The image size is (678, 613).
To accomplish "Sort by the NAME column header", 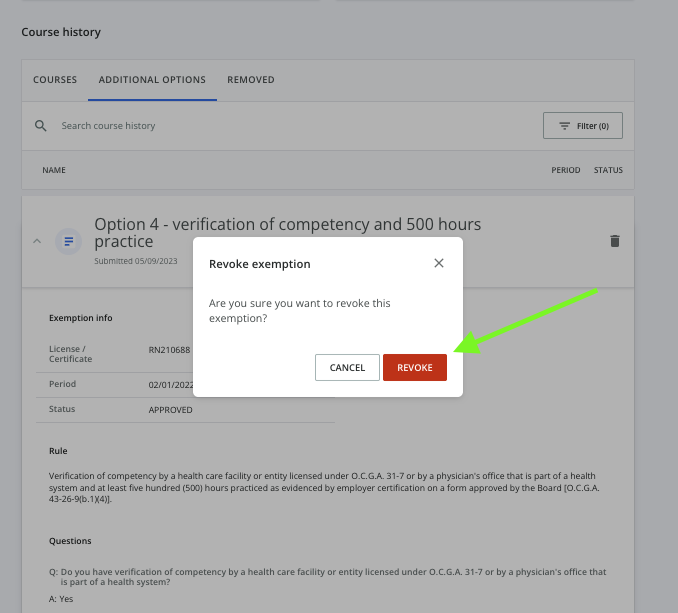I will (x=54, y=170).
